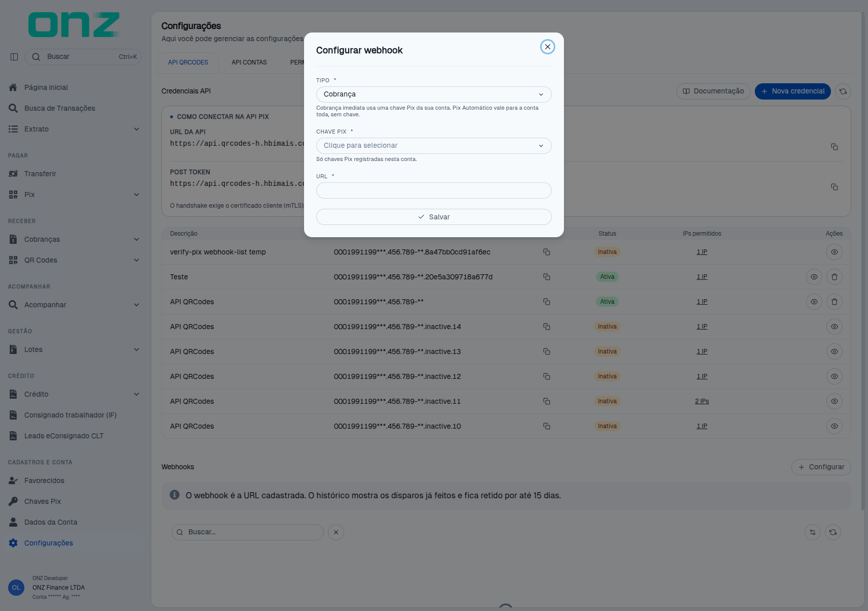Expand the Extrato menu
This screenshot has width=868, height=611.
click(x=75, y=129)
